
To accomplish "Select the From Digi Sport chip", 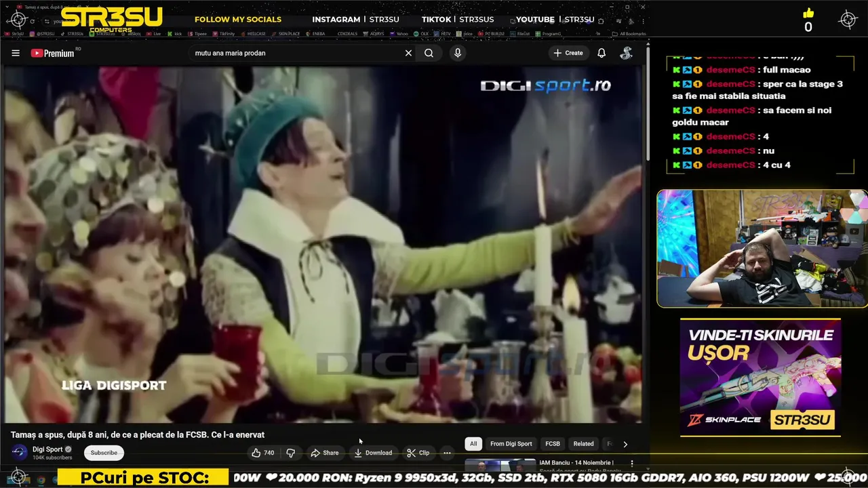I will click(x=511, y=444).
